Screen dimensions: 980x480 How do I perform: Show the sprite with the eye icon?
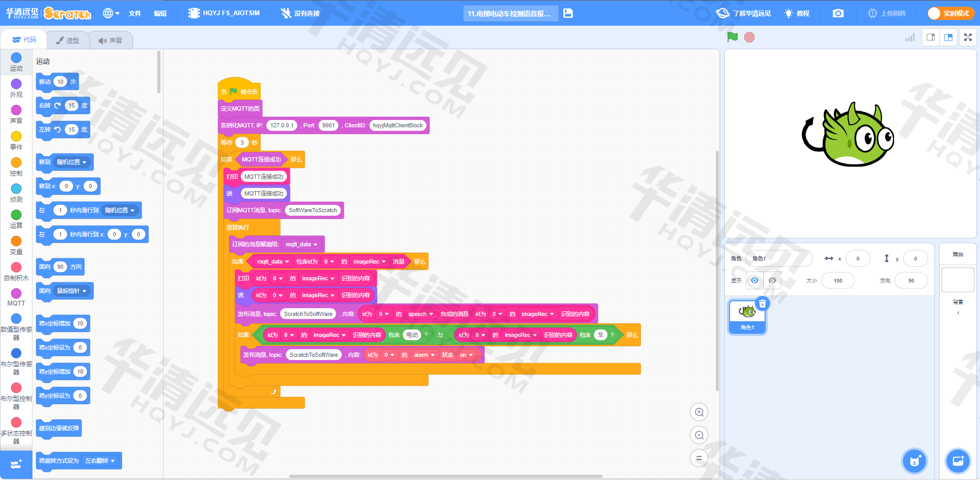click(x=755, y=280)
